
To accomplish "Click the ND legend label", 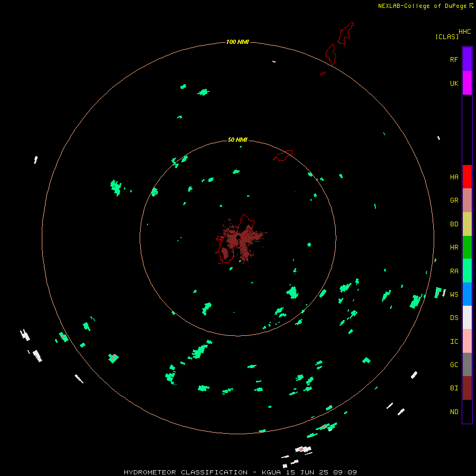I will [x=454, y=412].
